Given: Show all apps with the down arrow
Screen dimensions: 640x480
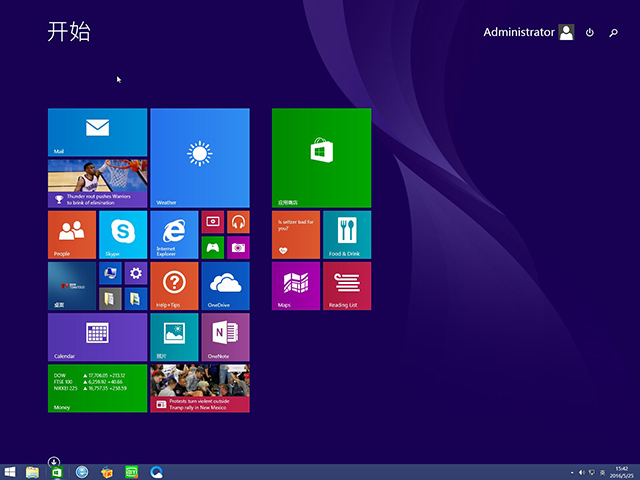Looking at the screenshot, I should [x=54, y=462].
